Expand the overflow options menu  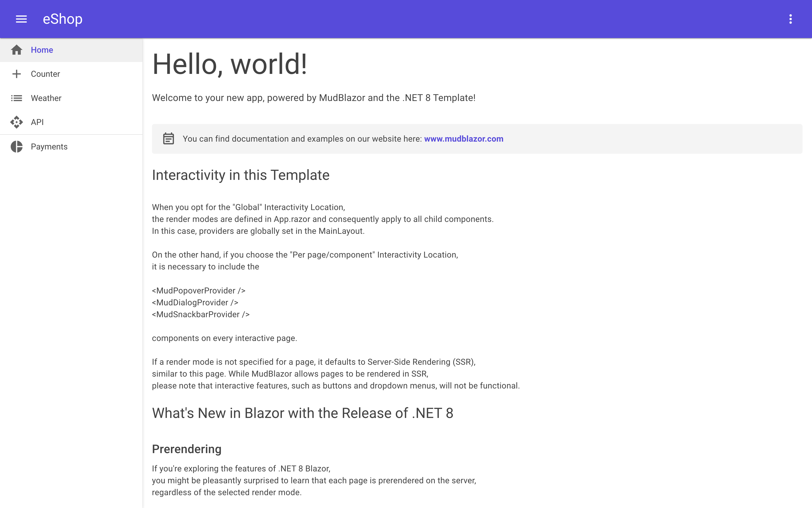(x=791, y=19)
